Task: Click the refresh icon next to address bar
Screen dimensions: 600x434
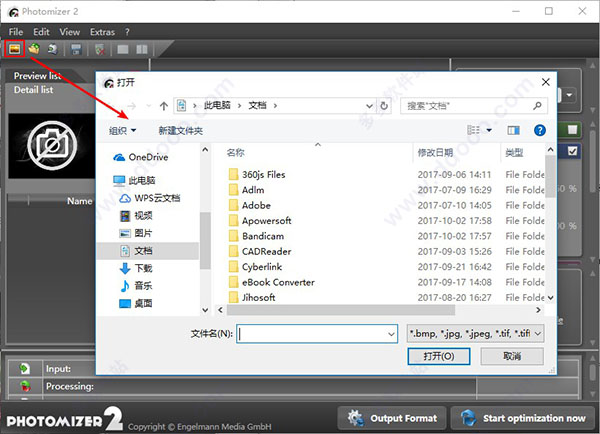Action: tap(384, 106)
